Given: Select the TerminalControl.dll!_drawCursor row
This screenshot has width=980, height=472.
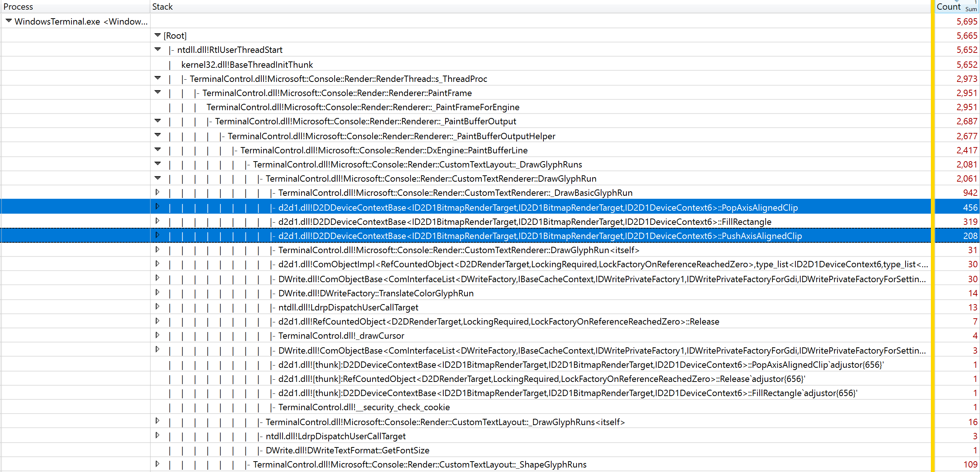Looking at the screenshot, I should pyautogui.click(x=341, y=336).
